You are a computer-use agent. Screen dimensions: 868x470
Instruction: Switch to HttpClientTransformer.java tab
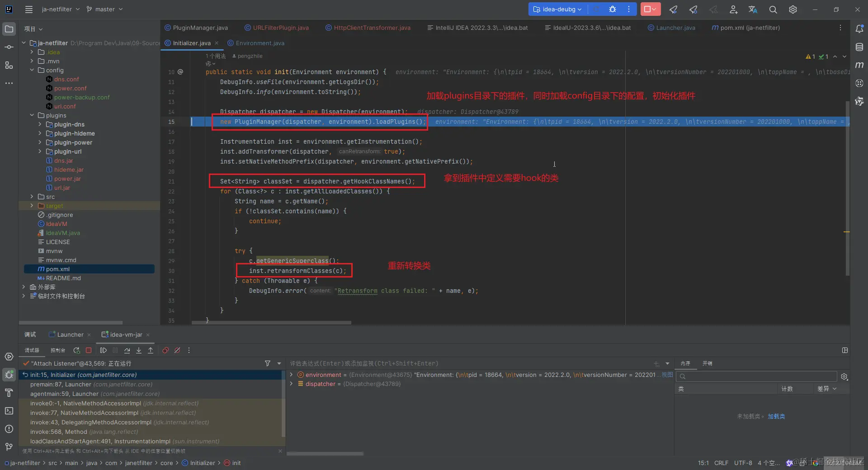tap(368, 28)
